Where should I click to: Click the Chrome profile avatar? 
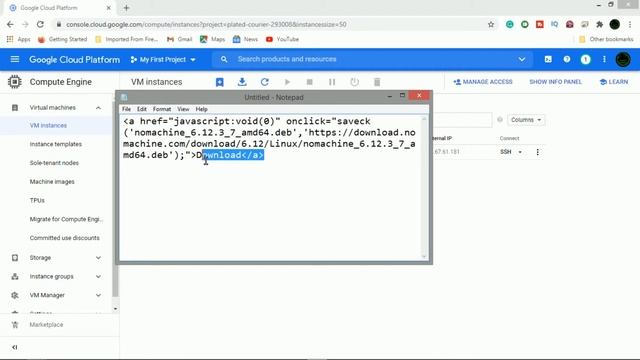pos(615,24)
